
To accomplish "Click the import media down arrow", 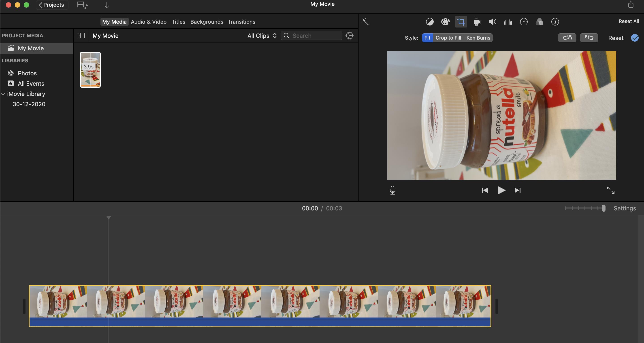I will pyautogui.click(x=107, y=5).
